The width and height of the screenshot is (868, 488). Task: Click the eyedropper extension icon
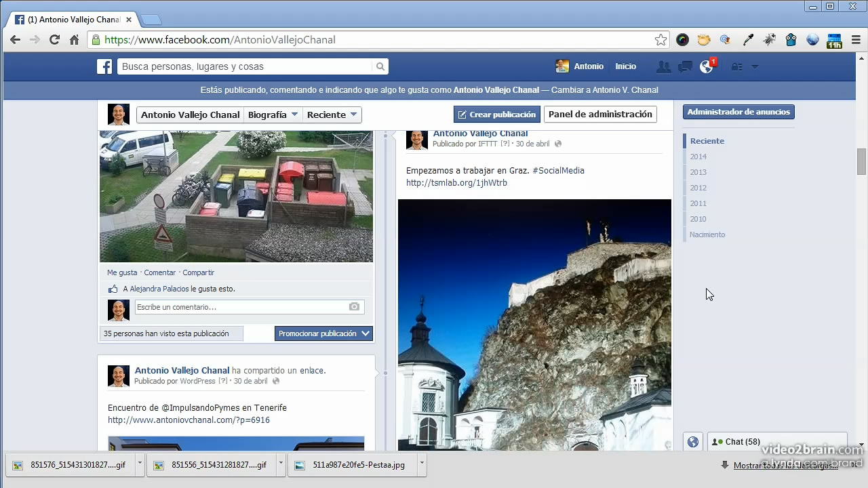[748, 40]
